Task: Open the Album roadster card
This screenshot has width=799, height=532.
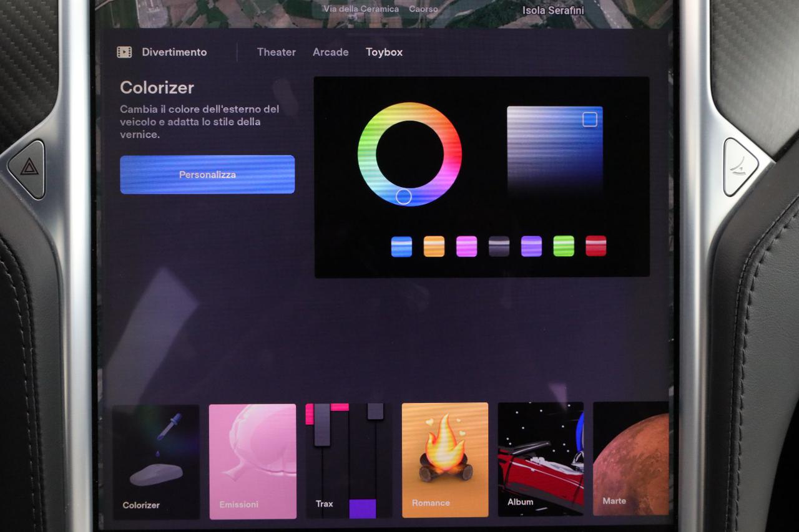Action: [541, 459]
